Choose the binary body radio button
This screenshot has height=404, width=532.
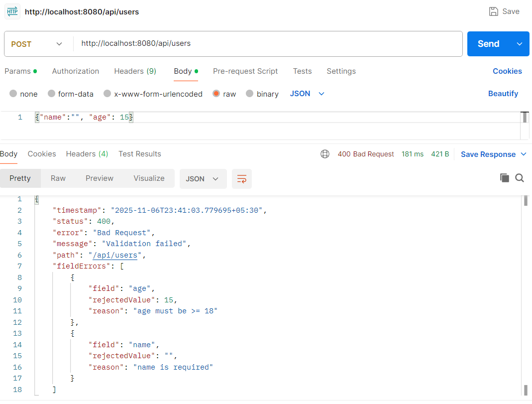point(250,94)
